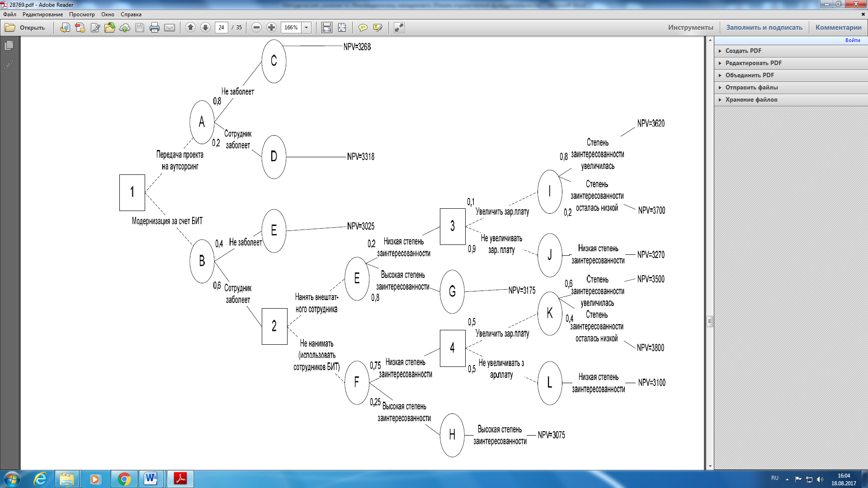Open Windows Media Player from taskbar
This screenshot has width=868, height=488.
95,479
